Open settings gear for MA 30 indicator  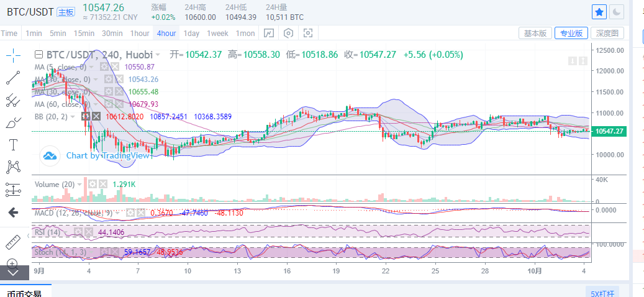click(109, 91)
